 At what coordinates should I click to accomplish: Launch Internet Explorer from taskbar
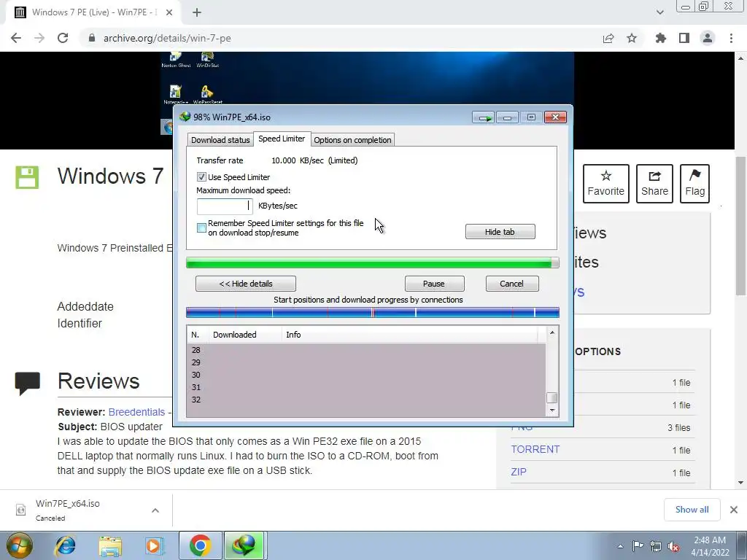(65, 545)
